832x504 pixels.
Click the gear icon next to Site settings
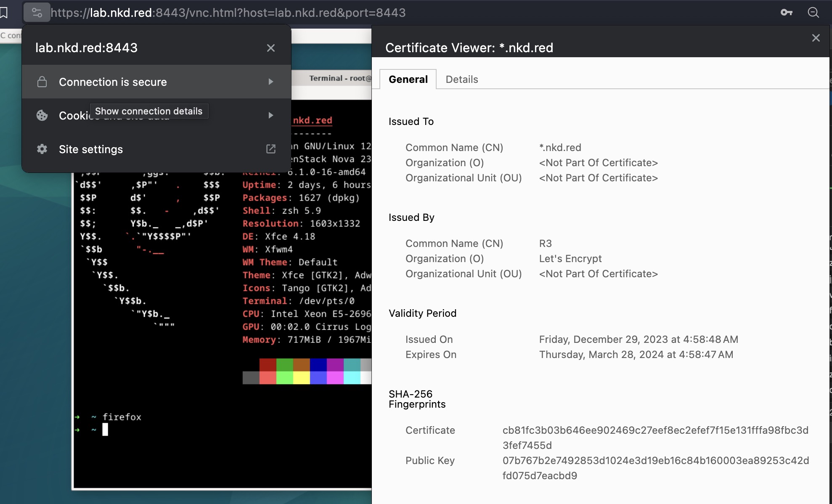pos(42,149)
